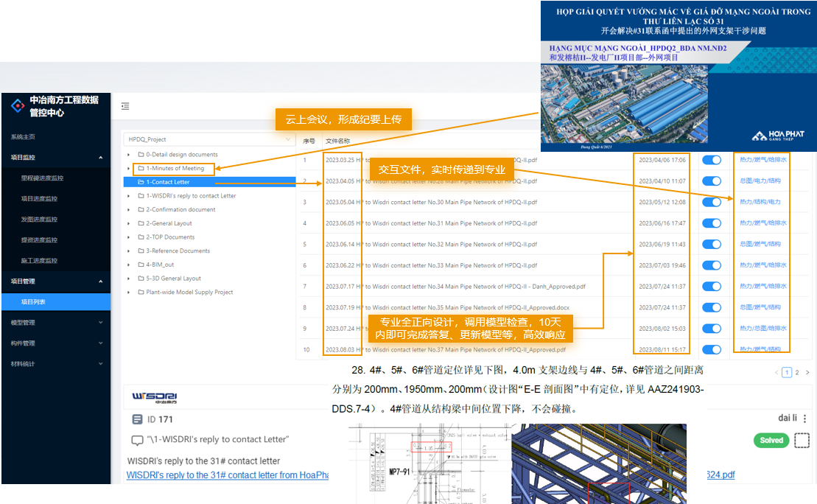817x504 pixels.
Task: Click the green Solved button
Action: click(771, 441)
